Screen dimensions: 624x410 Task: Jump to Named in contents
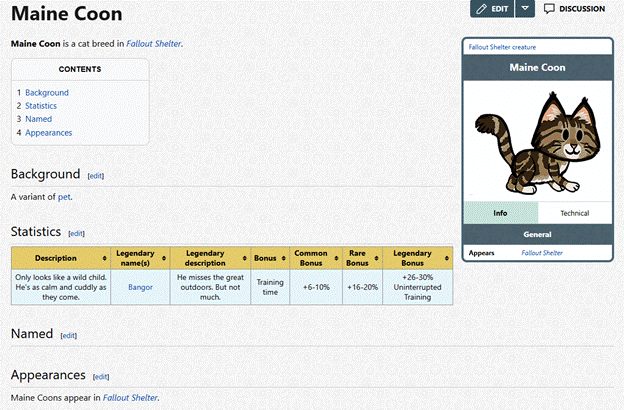tap(39, 119)
